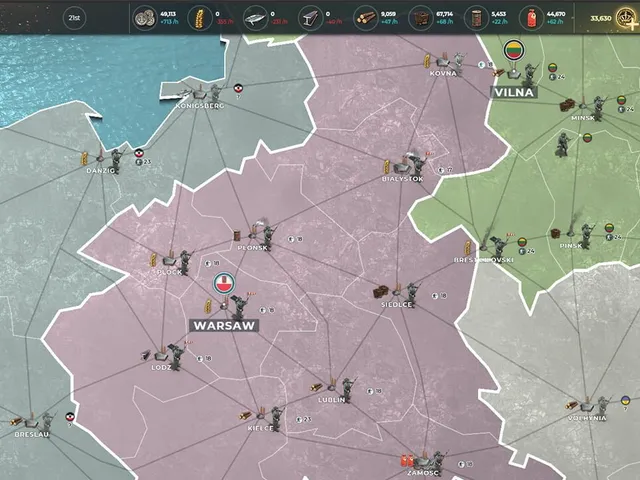The height and width of the screenshot is (480, 640).
Task: Click the 67,714 coal amount
Action: [444, 14]
